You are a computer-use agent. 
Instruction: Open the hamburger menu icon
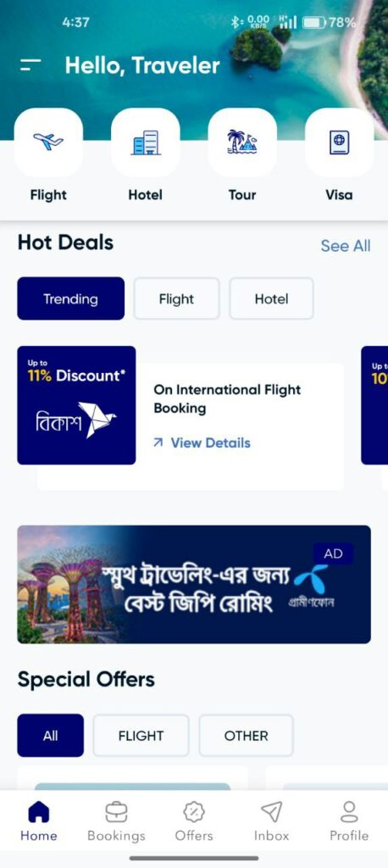(x=30, y=65)
